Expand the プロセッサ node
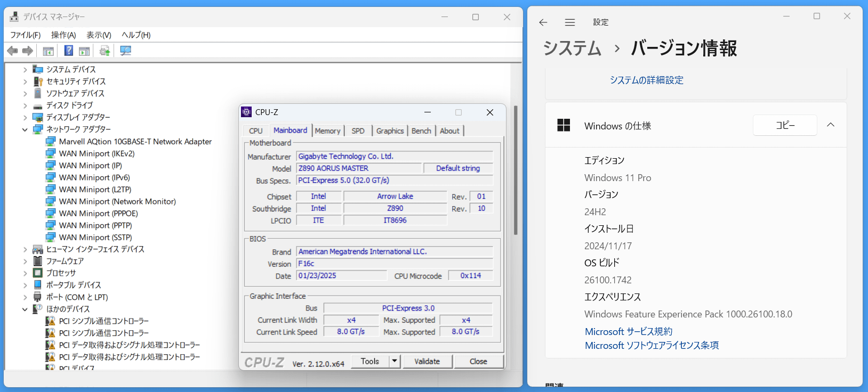Viewport: 868px width, 392px height. [x=25, y=273]
